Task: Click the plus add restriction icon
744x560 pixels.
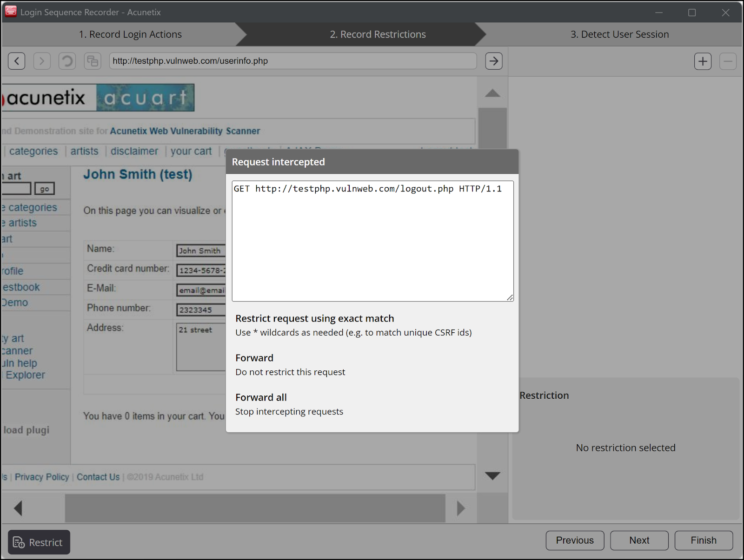Action: tap(703, 61)
